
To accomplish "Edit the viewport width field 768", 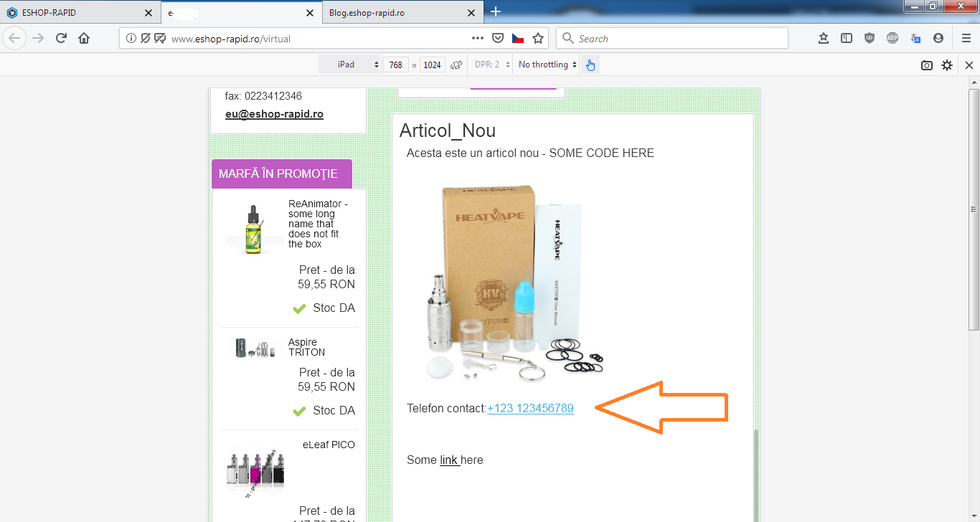I will pos(396,65).
